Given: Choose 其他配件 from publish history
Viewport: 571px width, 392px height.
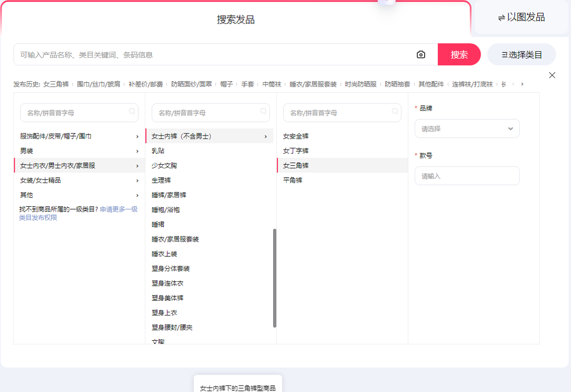Looking at the screenshot, I should tap(431, 84).
